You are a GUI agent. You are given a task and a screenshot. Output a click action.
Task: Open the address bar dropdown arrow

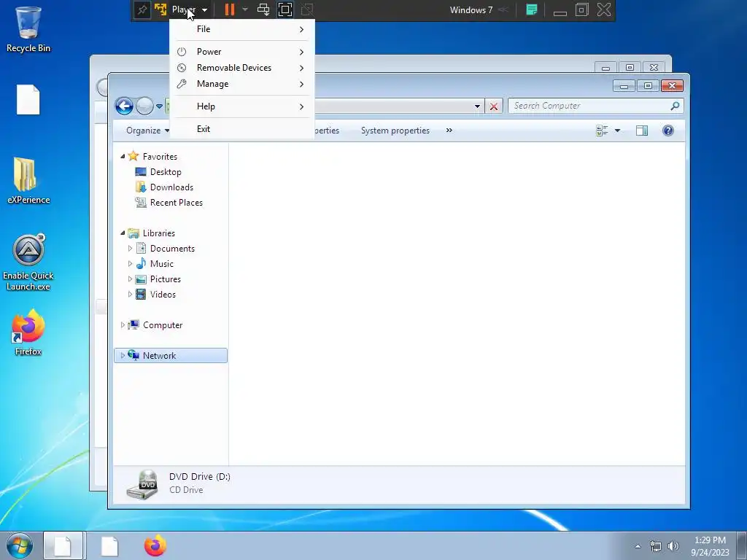(477, 106)
